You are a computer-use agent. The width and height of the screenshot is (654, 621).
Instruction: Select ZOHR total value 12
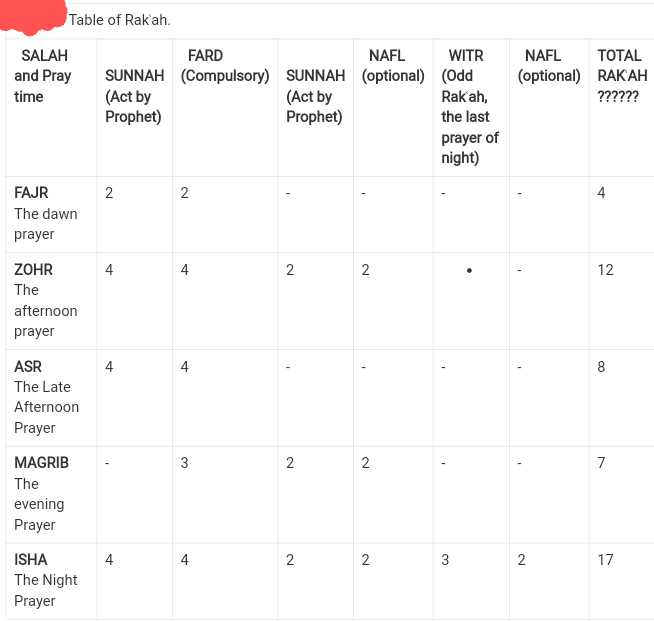606,270
